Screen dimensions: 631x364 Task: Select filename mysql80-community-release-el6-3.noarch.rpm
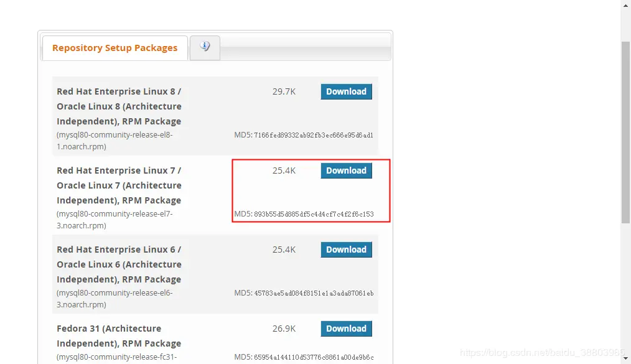(x=115, y=299)
